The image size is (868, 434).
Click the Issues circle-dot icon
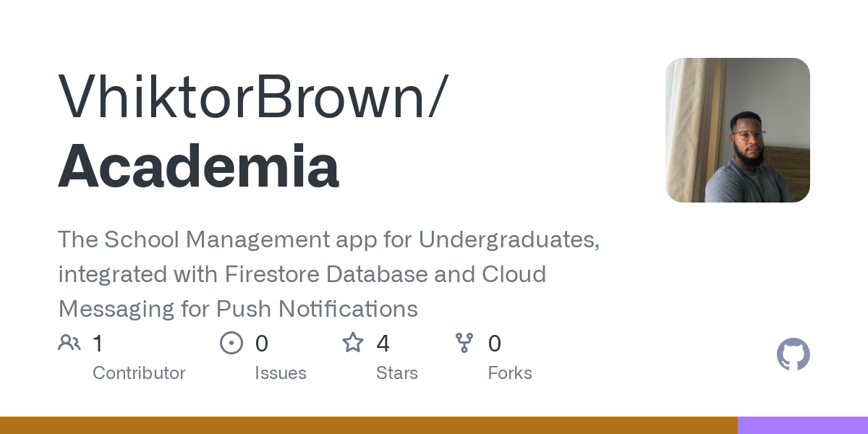coord(231,343)
